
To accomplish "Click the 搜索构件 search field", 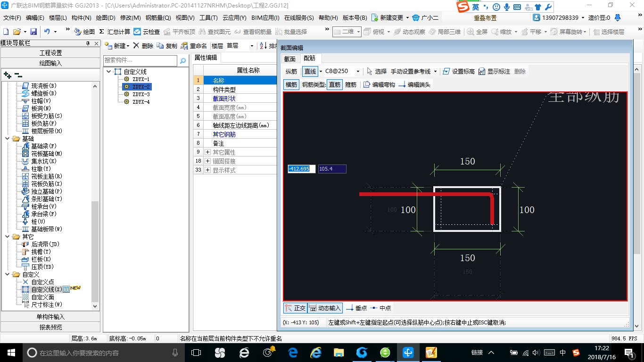I will (140, 61).
